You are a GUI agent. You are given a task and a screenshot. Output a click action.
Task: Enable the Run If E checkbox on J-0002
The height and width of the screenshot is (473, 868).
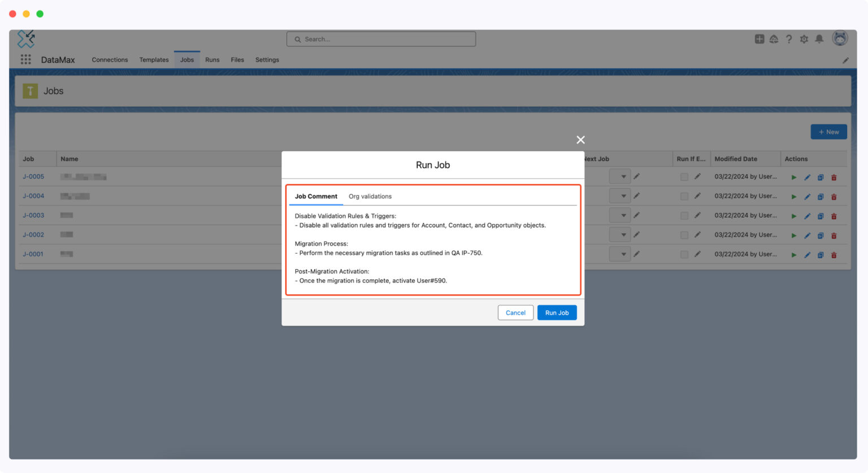point(684,235)
